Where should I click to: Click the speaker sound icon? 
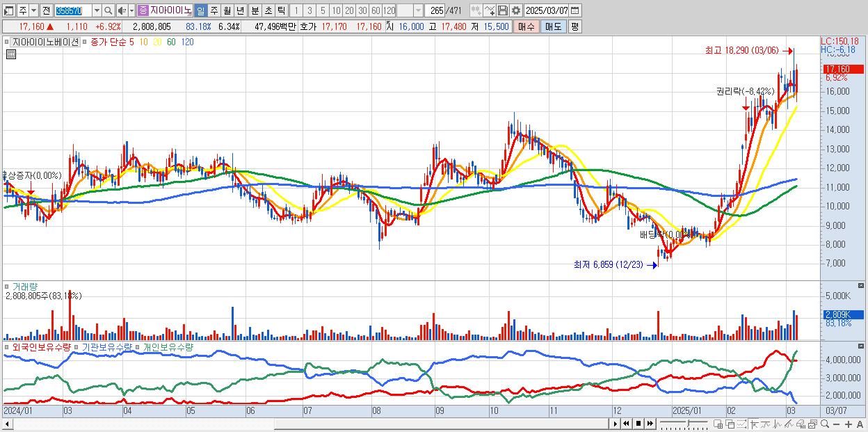(x=122, y=10)
